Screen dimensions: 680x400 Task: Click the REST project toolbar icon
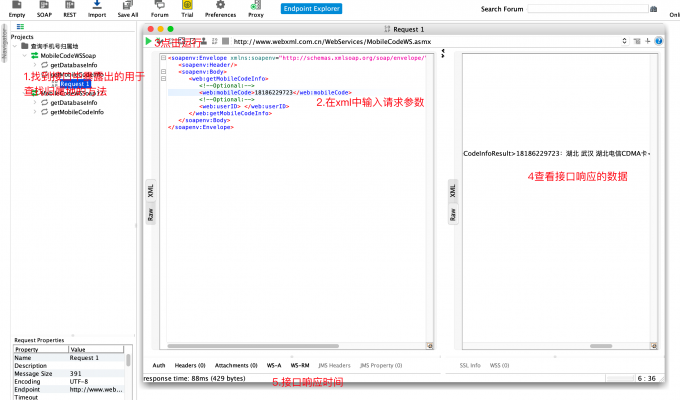(x=69, y=9)
